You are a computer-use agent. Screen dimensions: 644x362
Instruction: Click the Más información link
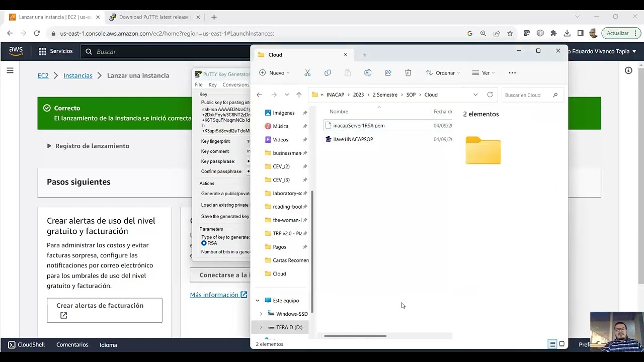(218, 295)
